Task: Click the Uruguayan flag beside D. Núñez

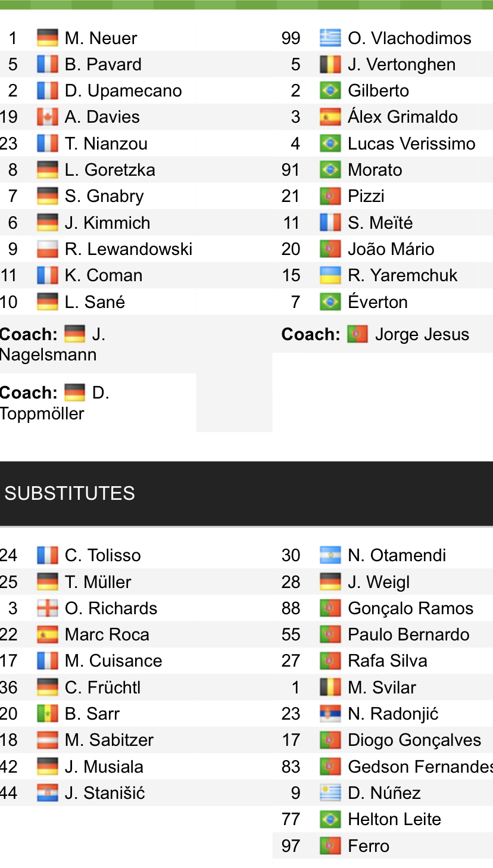Action: 330,793
